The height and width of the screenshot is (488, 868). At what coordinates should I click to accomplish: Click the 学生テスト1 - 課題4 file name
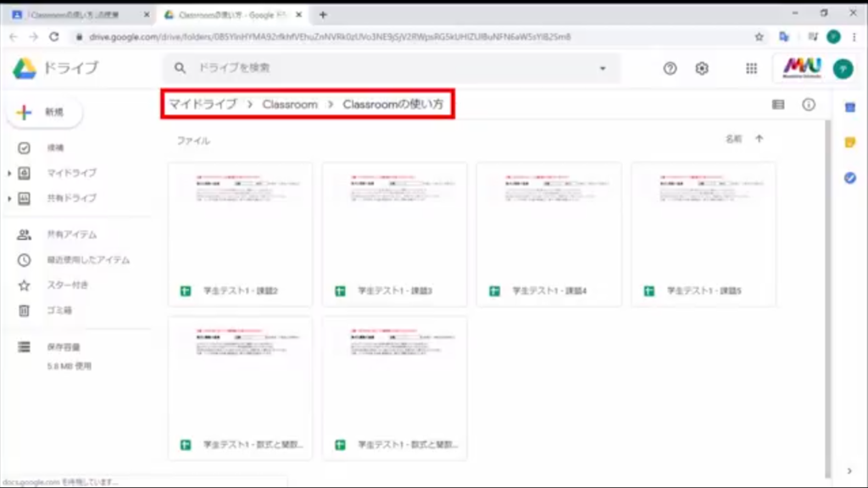(x=549, y=291)
